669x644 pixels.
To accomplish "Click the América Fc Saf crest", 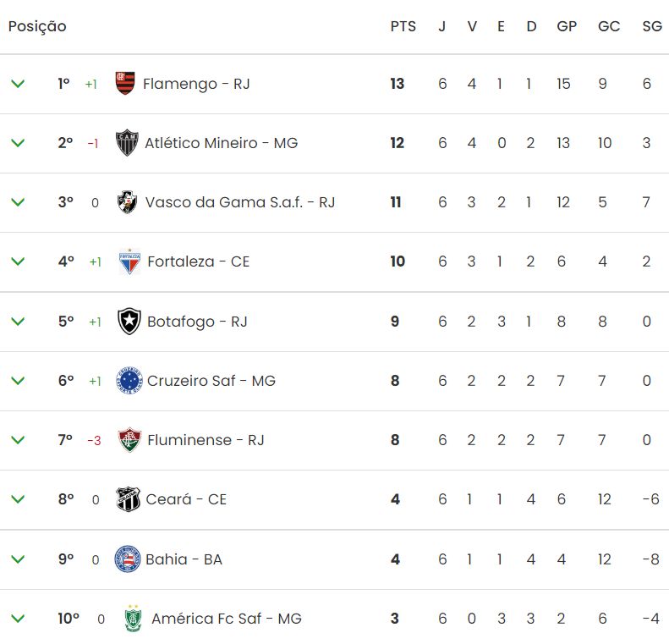I will [132, 619].
